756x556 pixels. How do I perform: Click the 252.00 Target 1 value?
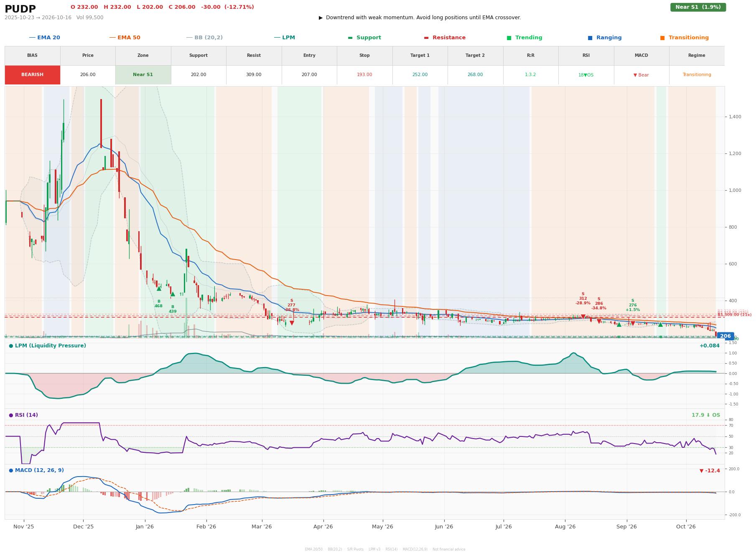(420, 75)
